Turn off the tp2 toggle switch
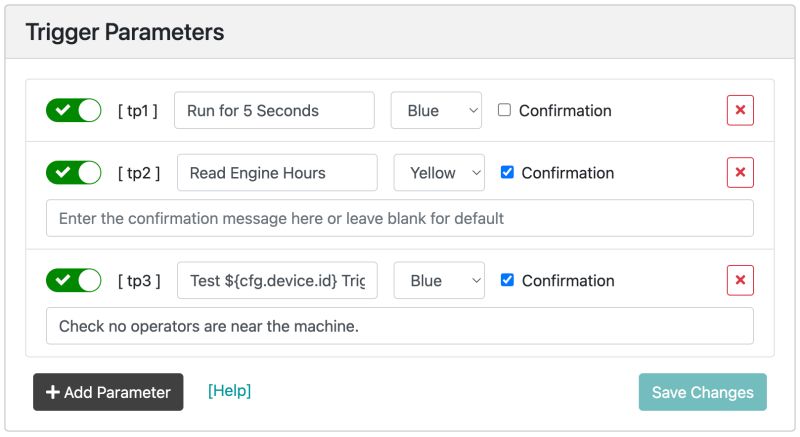800x437 pixels. pyautogui.click(x=74, y=173)
